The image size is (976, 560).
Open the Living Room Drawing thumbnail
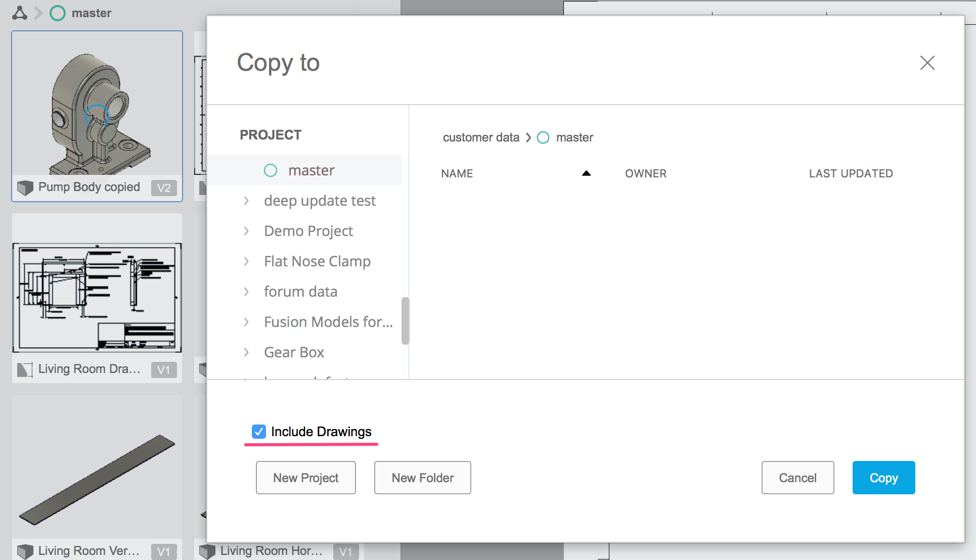(97, 298)
